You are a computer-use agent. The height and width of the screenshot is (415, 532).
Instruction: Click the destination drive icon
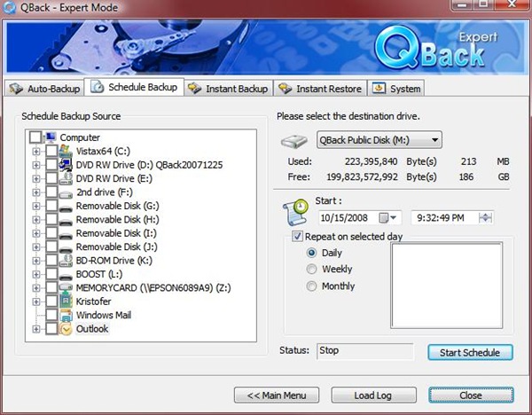pos(293,140)
